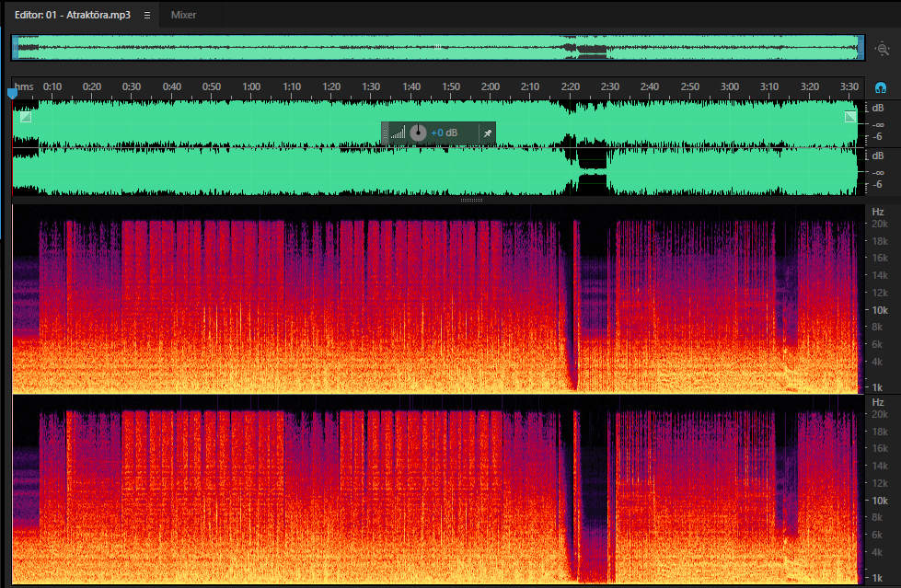Click the 1:50 mark on the ruler

(x=451, y=86)
